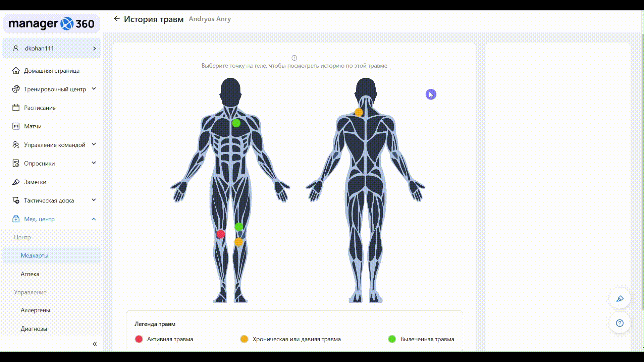Click the manager360 logo
The width and height of the screenshot is (644, 362).
51,24
